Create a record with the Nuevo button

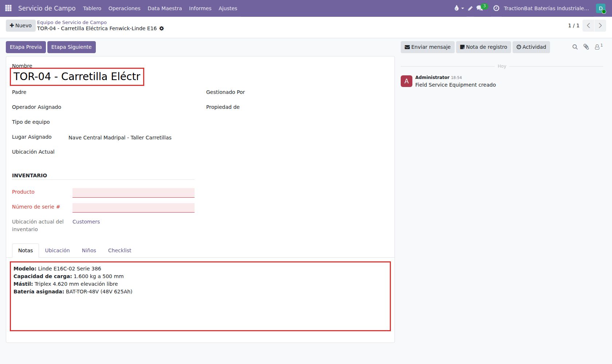[21, 25]
